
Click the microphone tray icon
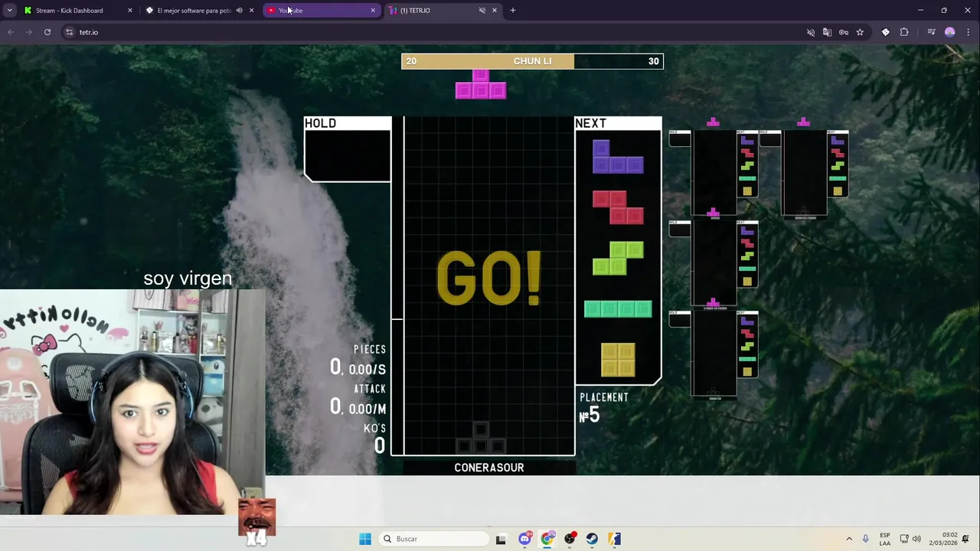[x=865, y=539]
